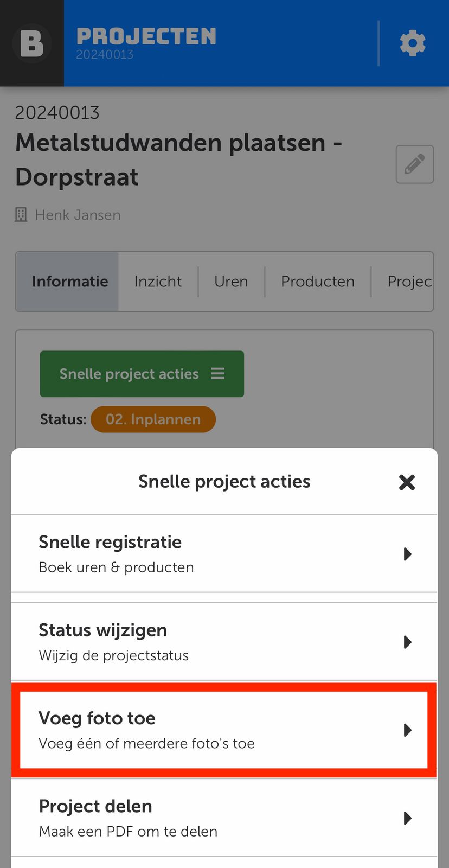Expand the Status wijzigen arrow
Viewport: 449px width, 868px height.
(408, 642)
